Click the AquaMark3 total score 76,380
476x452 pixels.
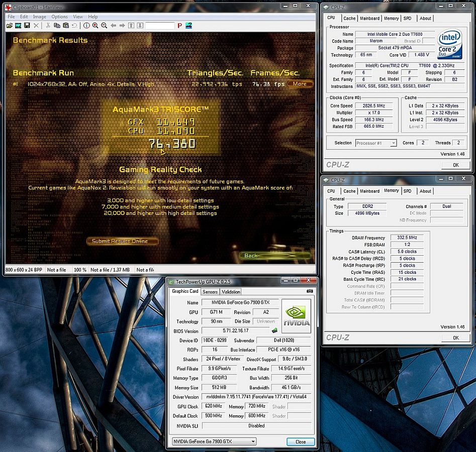pos(172,144)
